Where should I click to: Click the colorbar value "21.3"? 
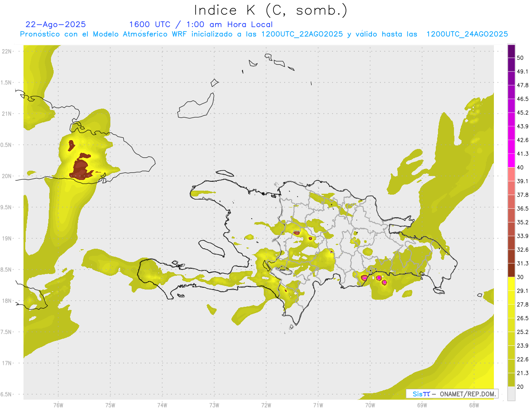tap(523, 373)
